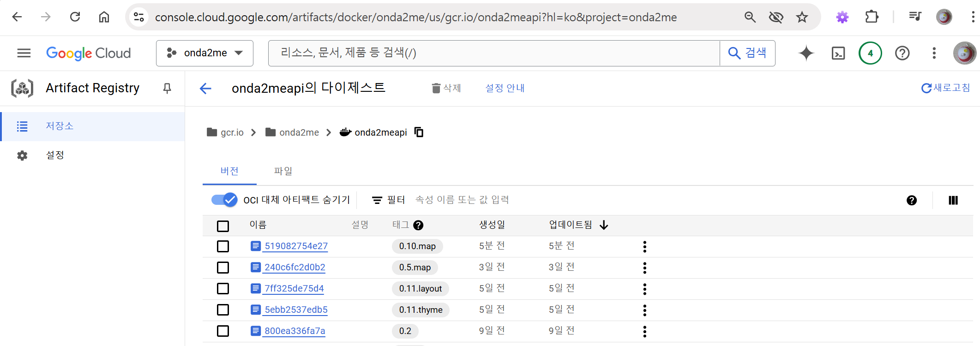Open the browser three-dot menu
This screenshot has height=346, width=980.
click(973, 17)
